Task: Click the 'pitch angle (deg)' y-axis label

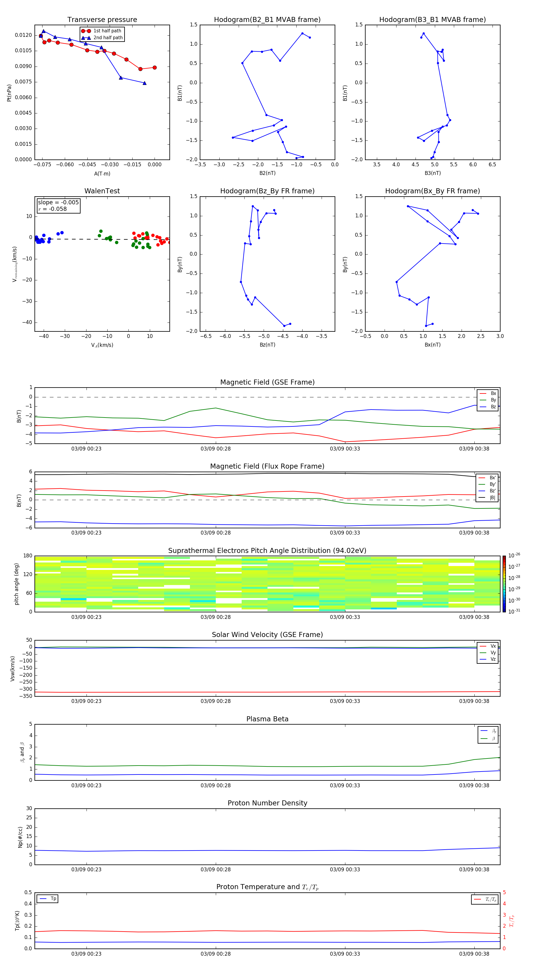Action: pos(16,584)
